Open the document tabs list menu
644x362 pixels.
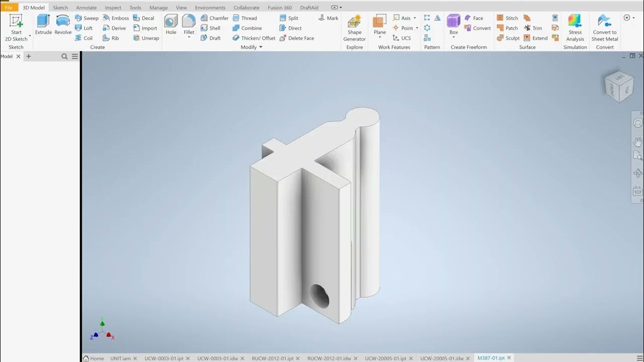coord(639,358)
